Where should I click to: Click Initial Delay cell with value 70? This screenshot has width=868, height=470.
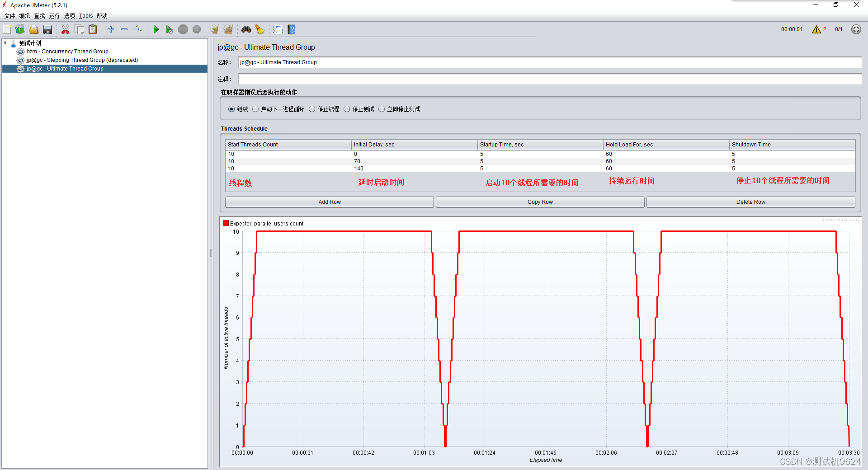click(x=415, y=161)
